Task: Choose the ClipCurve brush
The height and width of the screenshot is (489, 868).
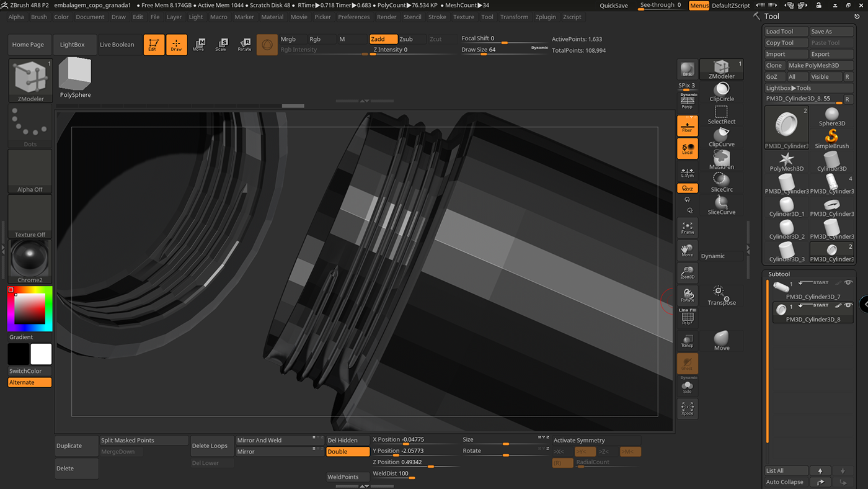Action: (x=721, y=137)
